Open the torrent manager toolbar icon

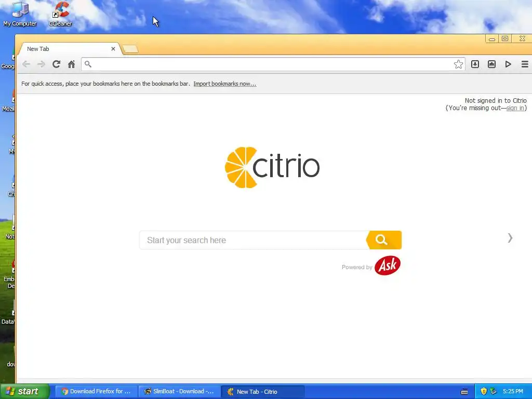tap(491, 64)
